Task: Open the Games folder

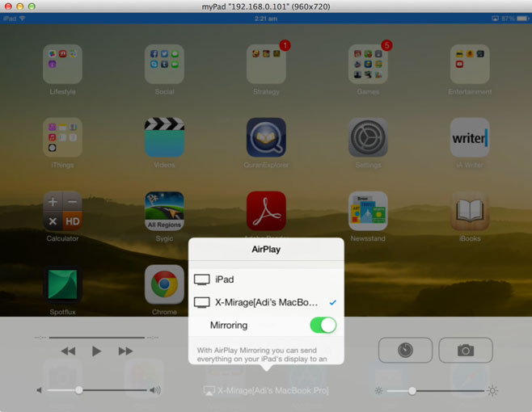Action: pos(368,64)
